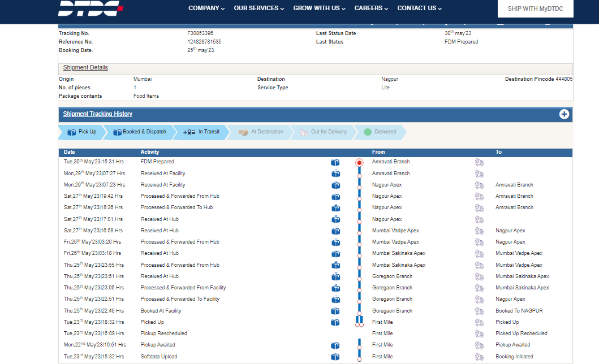
Task: Expand tracking history with plus icon
Action: 564,114
